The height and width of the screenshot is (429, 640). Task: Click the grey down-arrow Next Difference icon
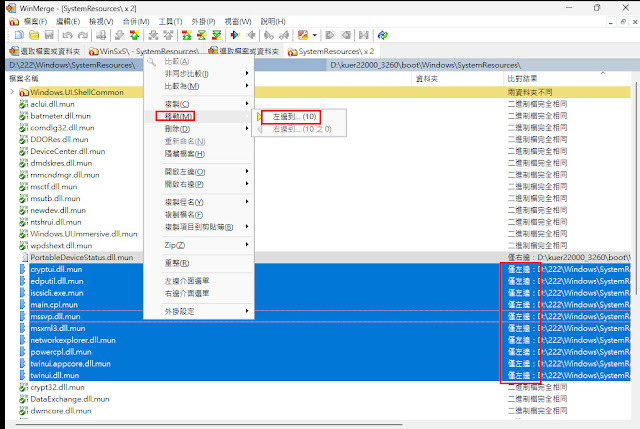click(119, 36)
